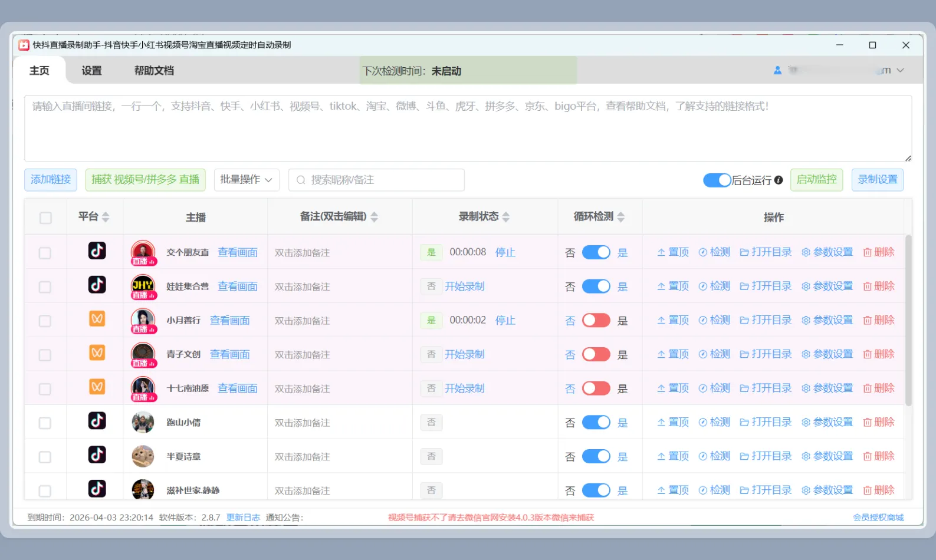Open the 帮助文档 tab

[154, 71]
